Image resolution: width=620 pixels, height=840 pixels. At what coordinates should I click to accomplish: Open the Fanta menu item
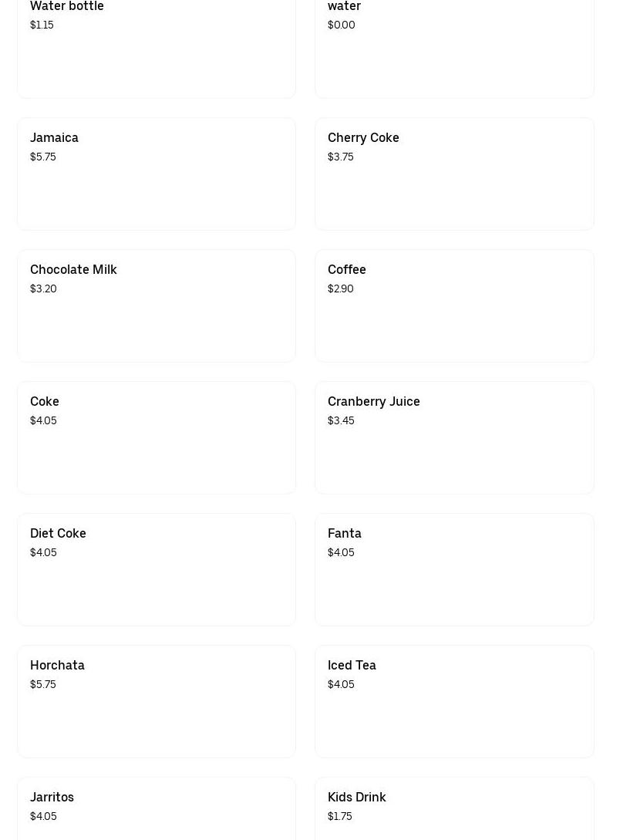point(454,569)
